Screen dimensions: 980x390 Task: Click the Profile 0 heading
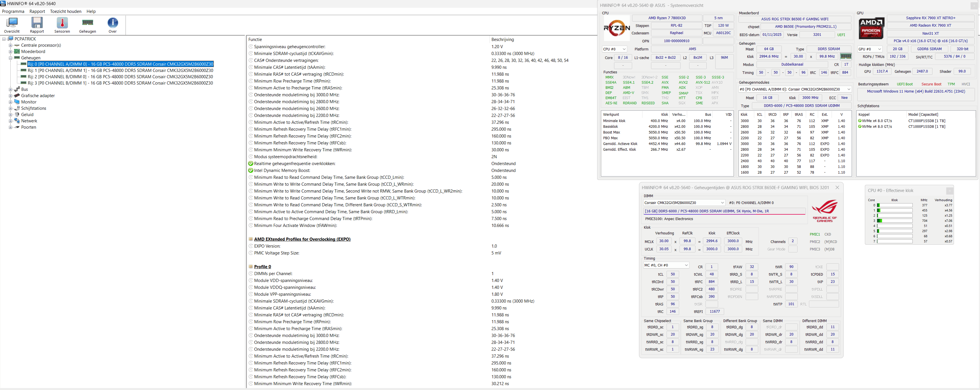pos(262,267)
